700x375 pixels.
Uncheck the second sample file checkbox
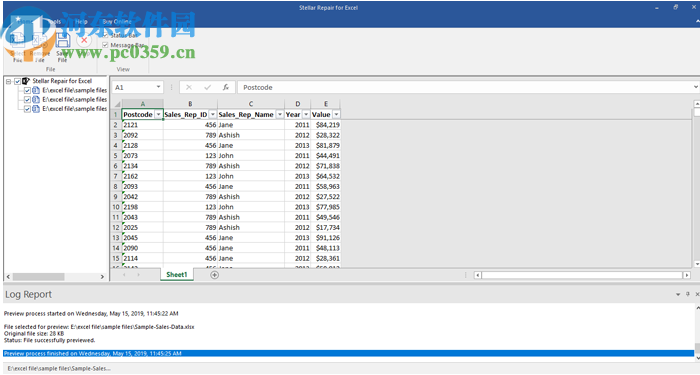pyautogui.click(x=27, y=100)
